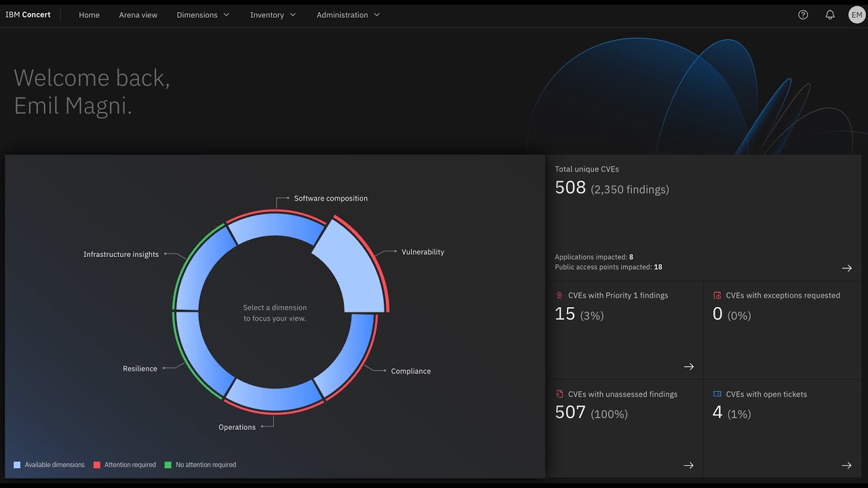Click the 4 (1%) open tickets value

[732, 412]
